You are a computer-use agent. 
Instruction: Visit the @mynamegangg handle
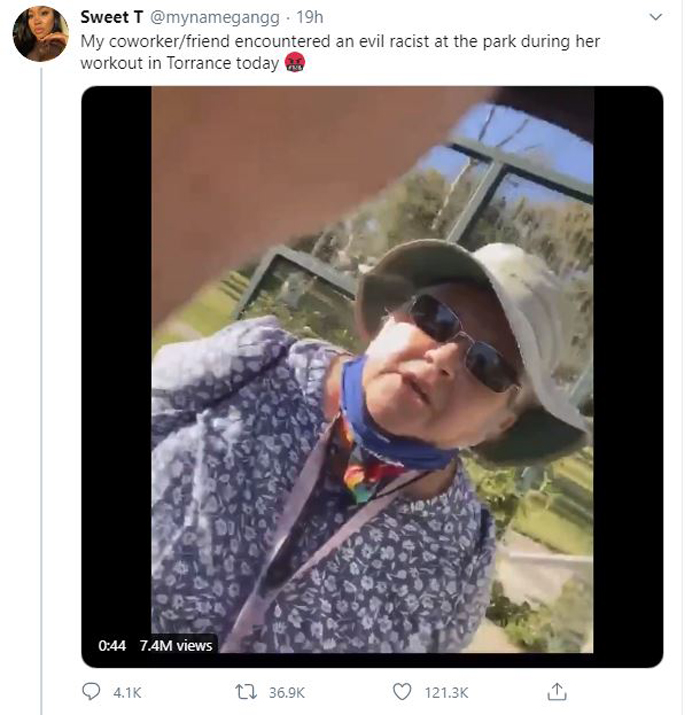click(214, 17)
